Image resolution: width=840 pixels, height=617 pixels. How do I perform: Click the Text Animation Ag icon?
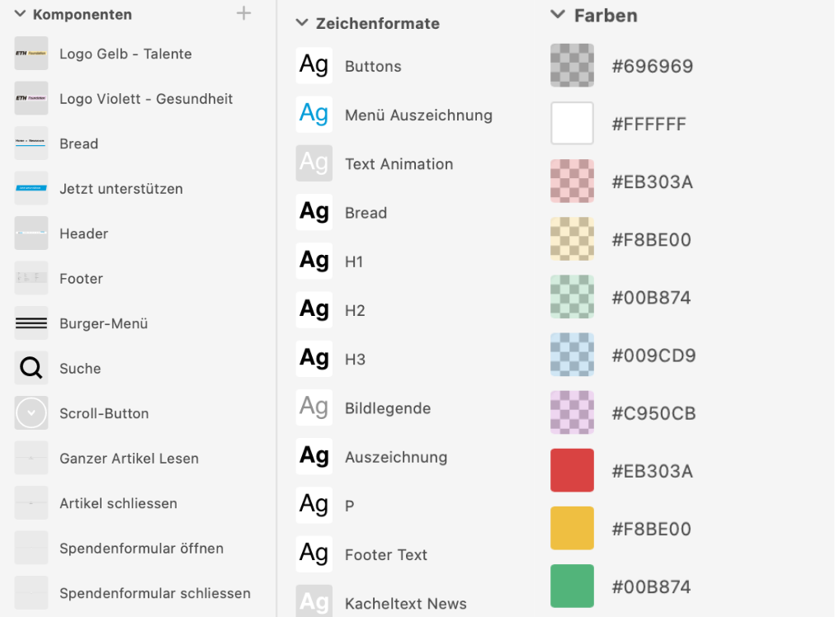(x=314, y=163)
